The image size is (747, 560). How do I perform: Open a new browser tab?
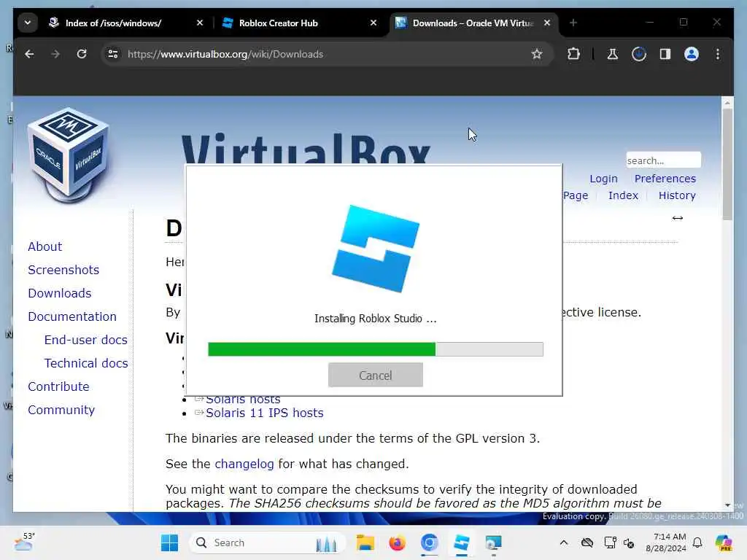tap(573, 23)
